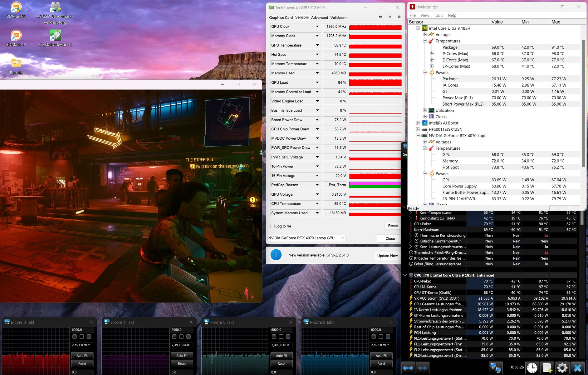The width and height of the screenshot is (588, 375).
Task: Click HWiNFO expand columns arrows icon
Action: [x=408, y=368]
